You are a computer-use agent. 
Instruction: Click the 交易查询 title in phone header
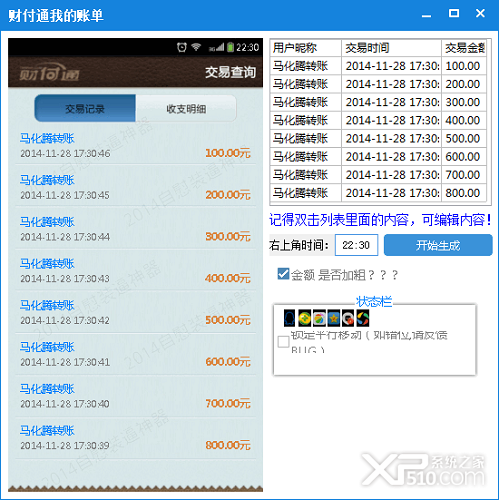[x=230, y=72]
